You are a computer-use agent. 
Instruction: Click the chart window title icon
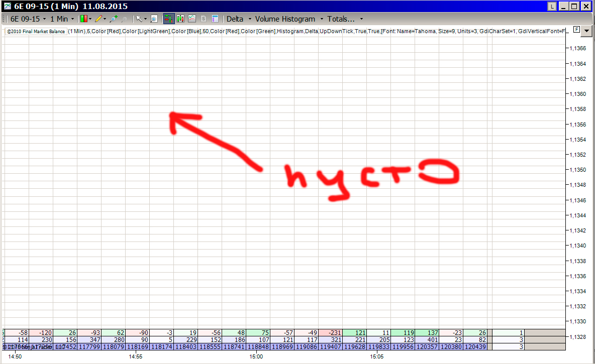click(7, 6)
